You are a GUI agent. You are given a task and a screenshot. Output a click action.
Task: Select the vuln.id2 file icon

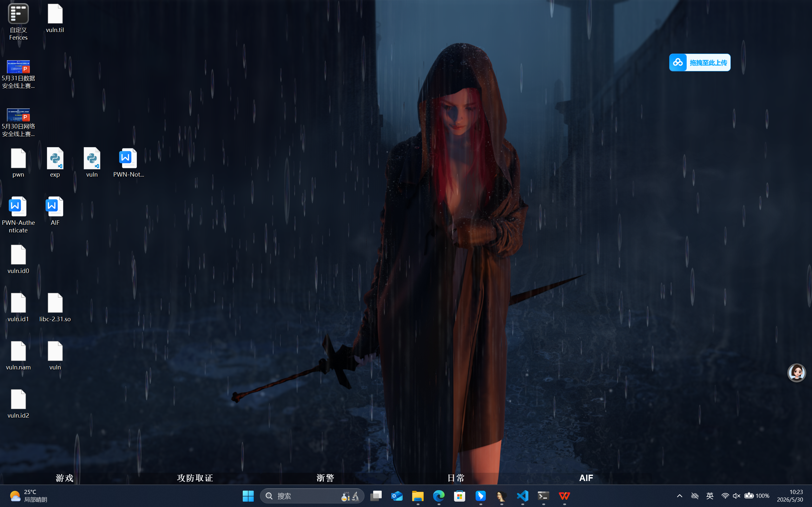click(18, 404)
